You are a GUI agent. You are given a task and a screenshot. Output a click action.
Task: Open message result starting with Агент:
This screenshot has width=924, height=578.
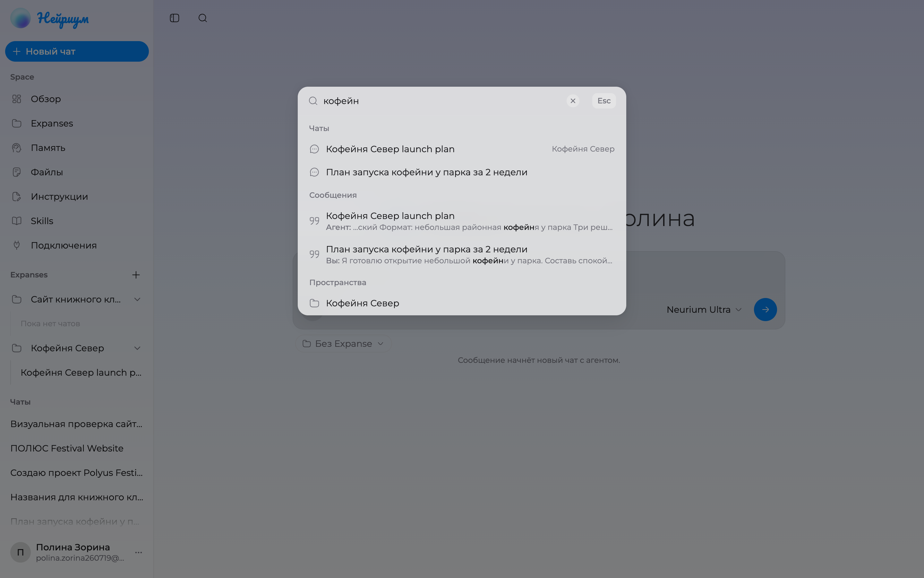[x=462, y=221]
